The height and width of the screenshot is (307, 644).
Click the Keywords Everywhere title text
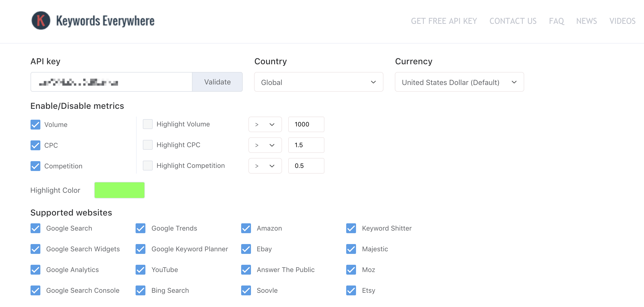pos(105,21)
